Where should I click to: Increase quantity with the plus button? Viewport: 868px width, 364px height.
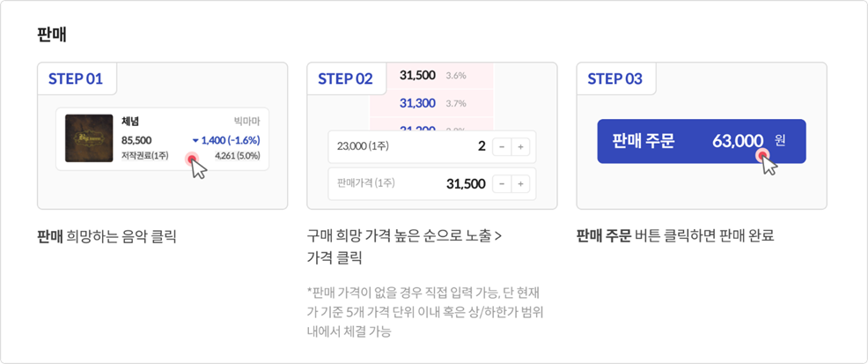tap(521, 147)
